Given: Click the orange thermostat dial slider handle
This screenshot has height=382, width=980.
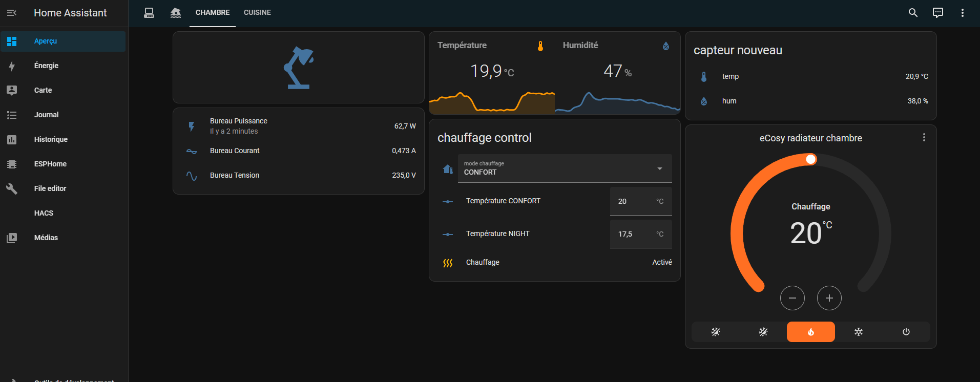Looking at the screenshot, I should click(x=810, y=160).
